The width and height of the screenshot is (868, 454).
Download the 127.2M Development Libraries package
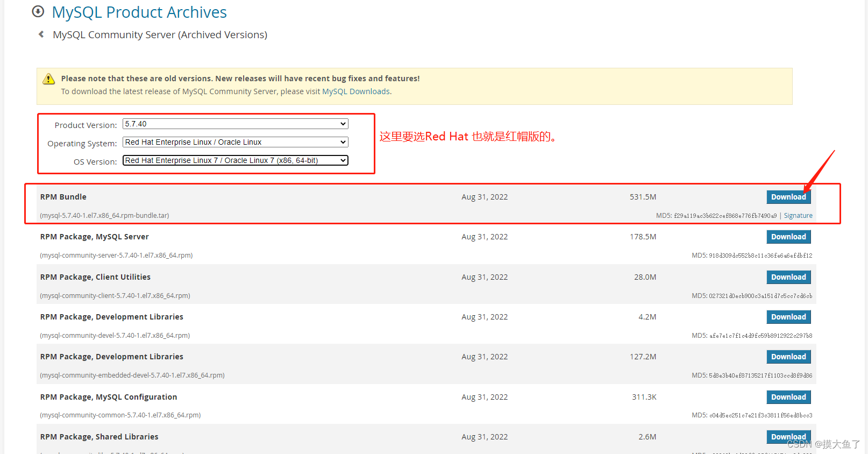pyautogui.click(x=788, y=357)
